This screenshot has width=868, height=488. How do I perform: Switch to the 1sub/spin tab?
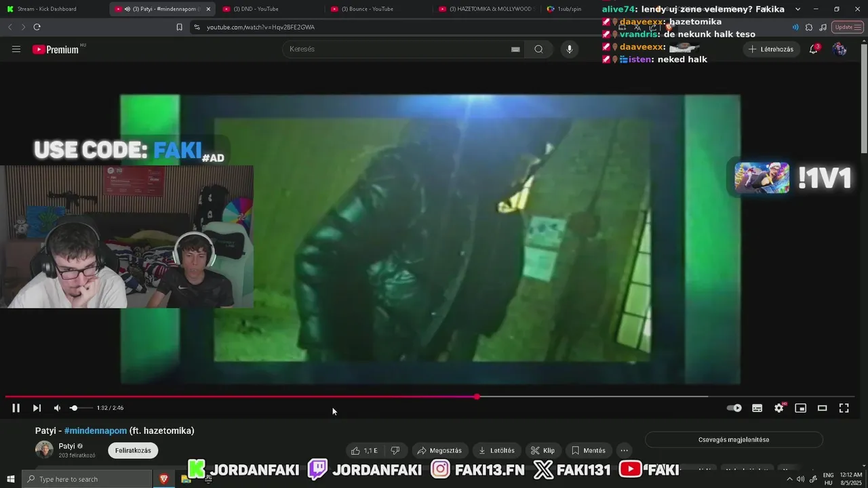tap(570, 9)
